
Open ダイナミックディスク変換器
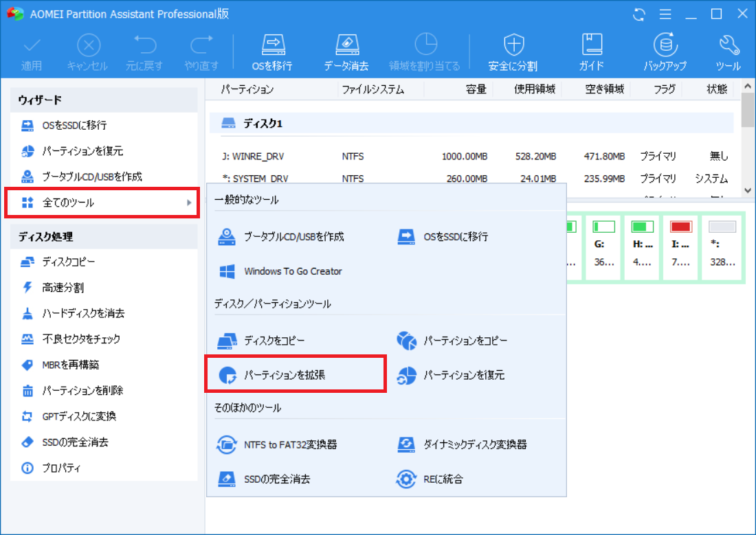(x=461, y=444)
